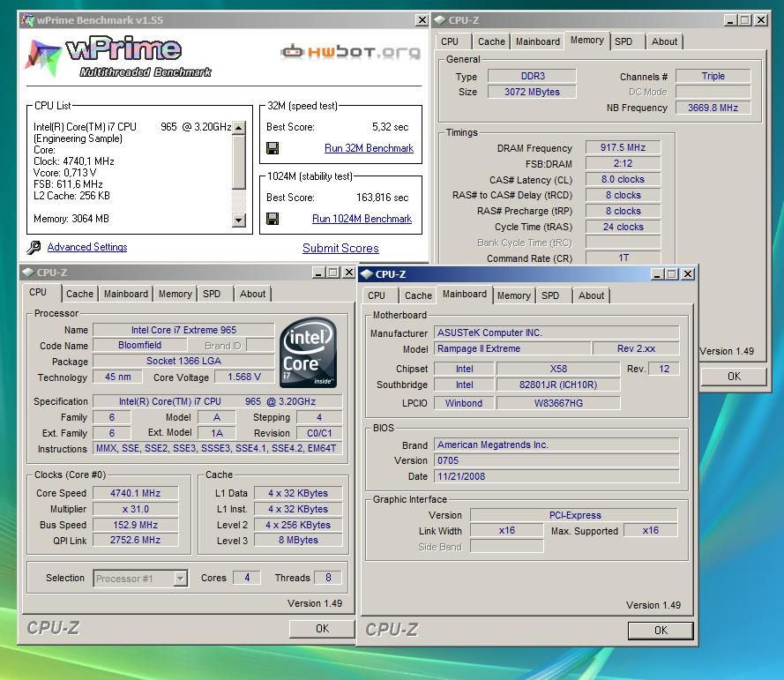Image resolution: width=784 pixels, height=680 pixels.
Task: Switch to Cache tab in Mainboard window
Action: point(418,295)
